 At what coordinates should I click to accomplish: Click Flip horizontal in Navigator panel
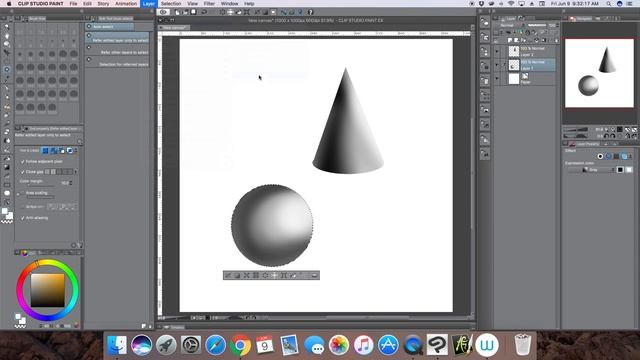(627, 136)
